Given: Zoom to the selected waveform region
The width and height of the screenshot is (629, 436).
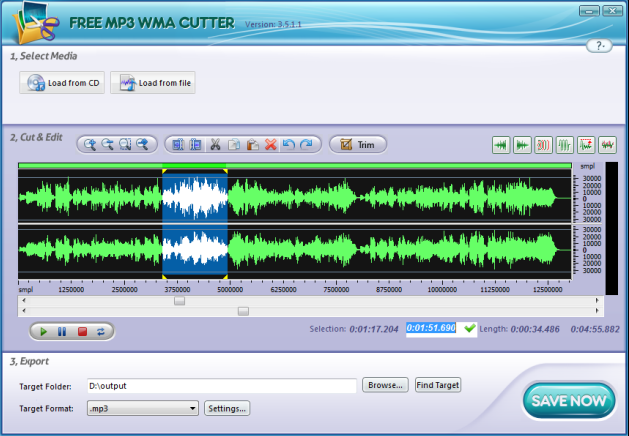Looking at the screenshot, I should click(x=125, y=144).
